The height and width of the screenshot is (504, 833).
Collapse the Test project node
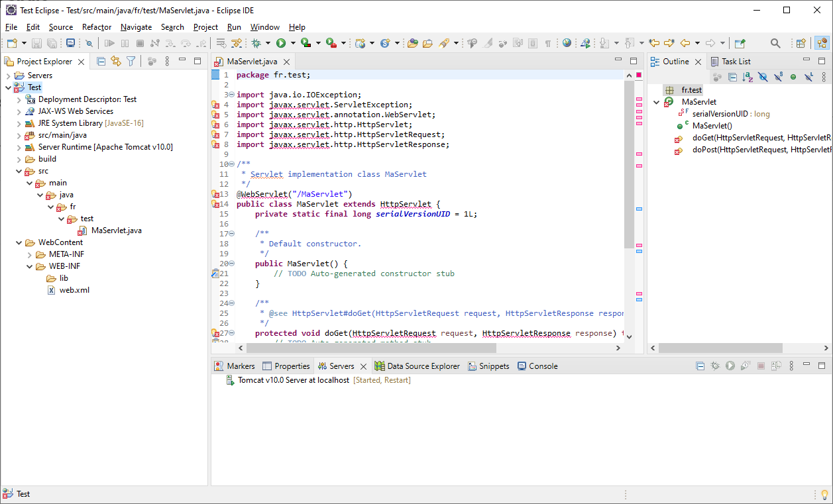(9, 87)
